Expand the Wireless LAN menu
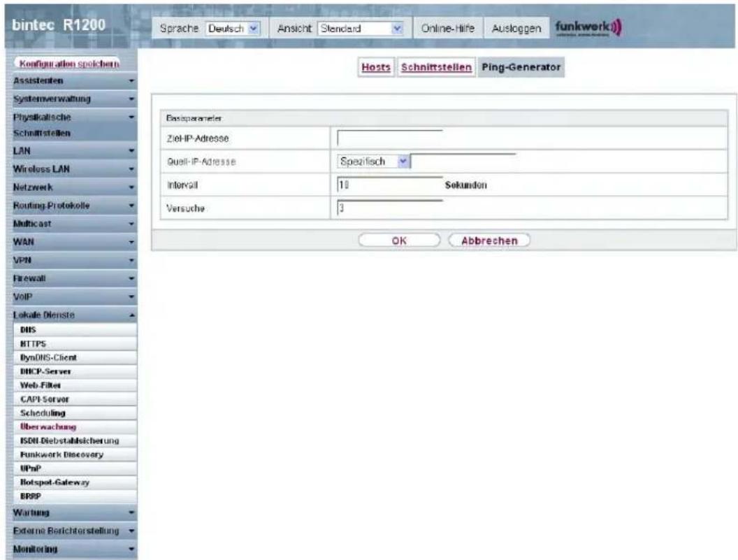The width and height of the screenshot is (738, 560). (x=73, y=169)
